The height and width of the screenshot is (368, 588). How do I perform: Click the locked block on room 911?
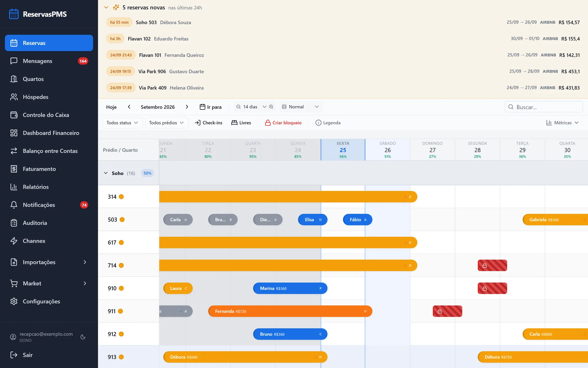447,311
